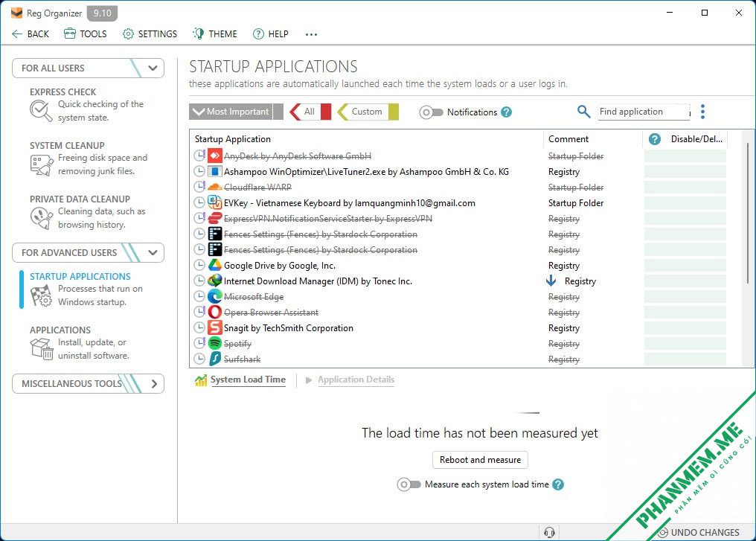Open the HELP menu
The height and width of the screenshot is (541, 756).
(x=271, y=33)
